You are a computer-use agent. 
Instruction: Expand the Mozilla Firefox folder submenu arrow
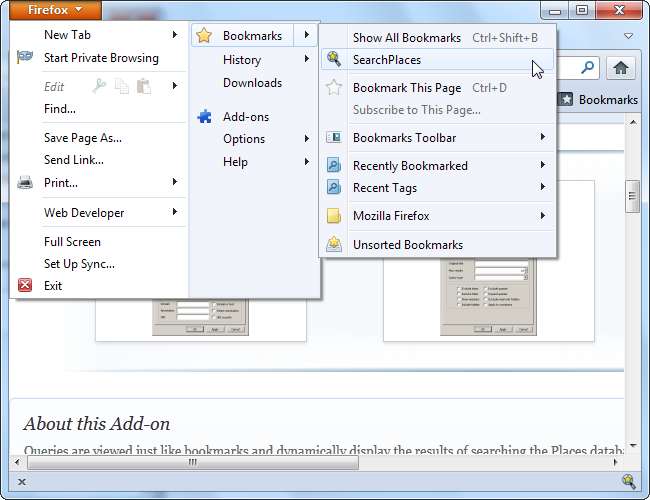coord(543,215)
